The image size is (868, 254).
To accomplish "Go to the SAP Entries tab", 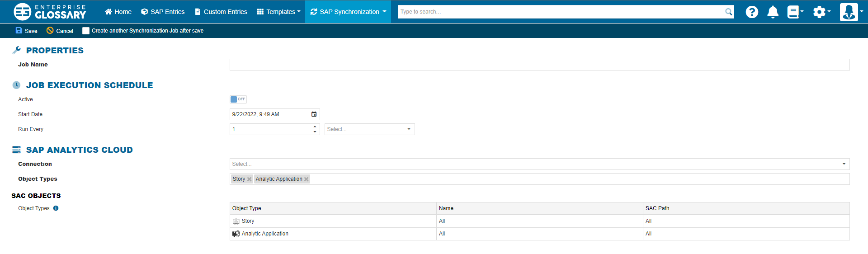I will [163, 12].
